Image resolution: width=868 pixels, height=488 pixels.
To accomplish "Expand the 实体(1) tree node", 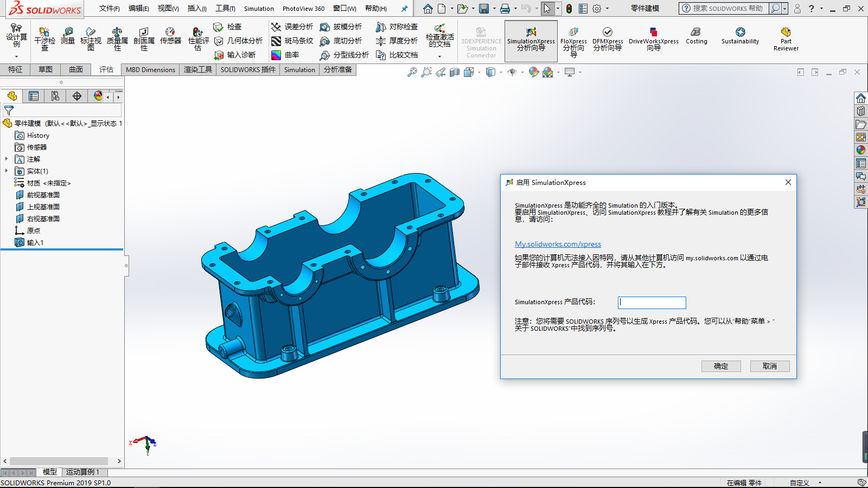I will [x=7, y=171].
